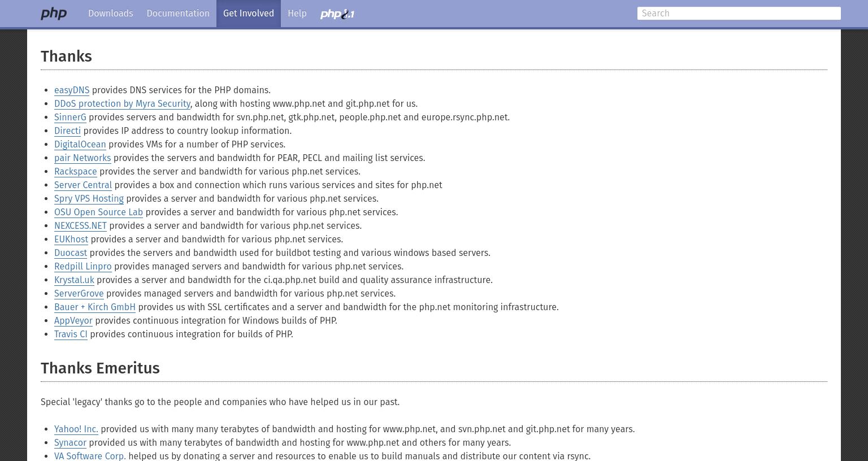Click text "provides DNS services for the PHP domains."

181,90
